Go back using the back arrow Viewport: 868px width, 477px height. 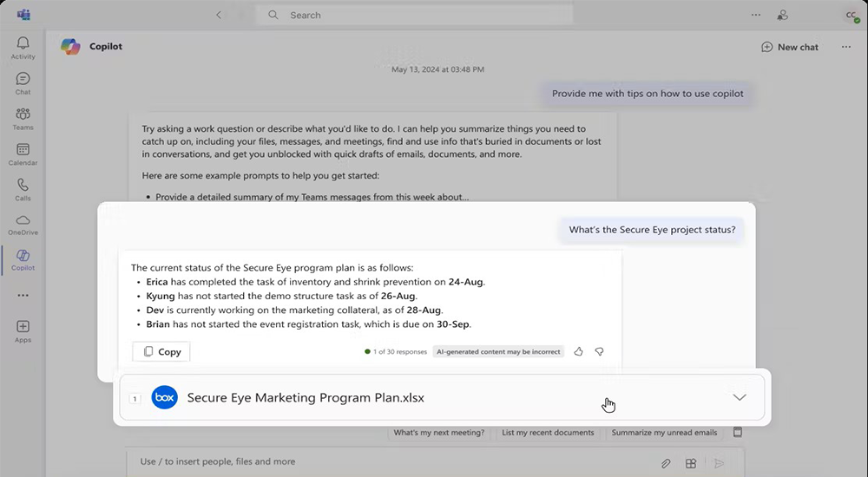point(219,15)
